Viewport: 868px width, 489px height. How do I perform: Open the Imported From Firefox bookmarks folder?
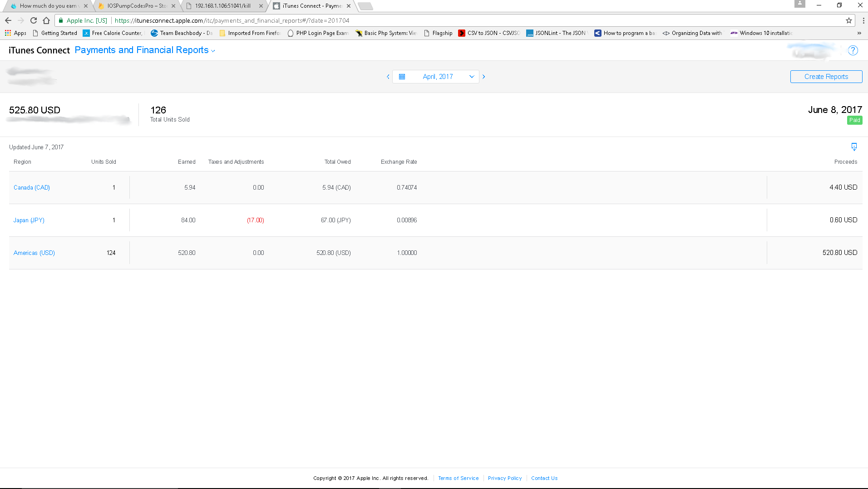250,33
